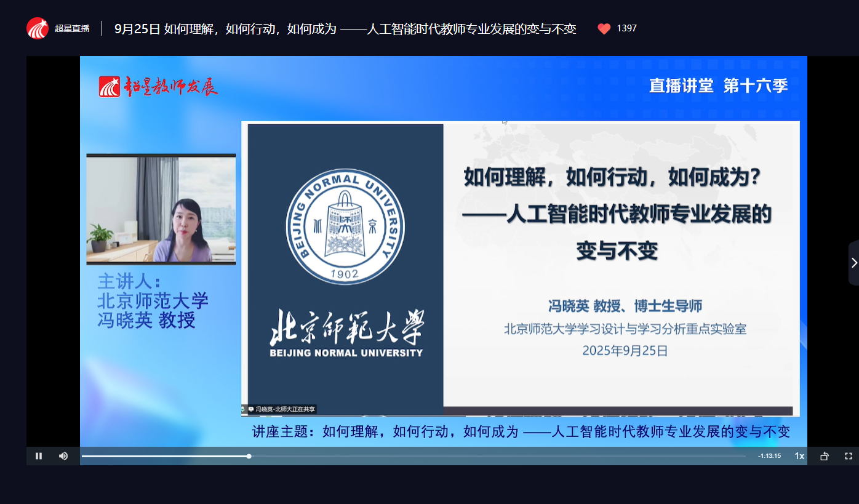Image resolution: width=859 pixels, height=504 pixels.
Task: Click the shared slide area
Action: pos(521,269)
